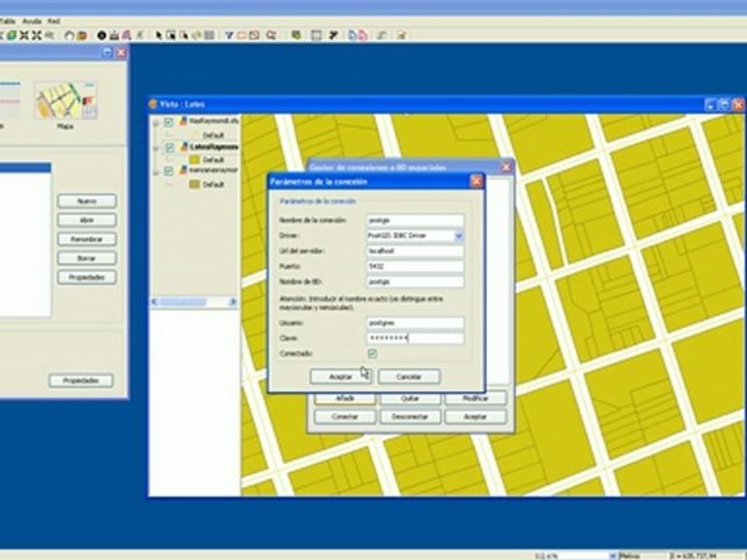Click LotesRaymondi Default yellow color swatch
Screen dimensions: 747x560
coord(195,159)
